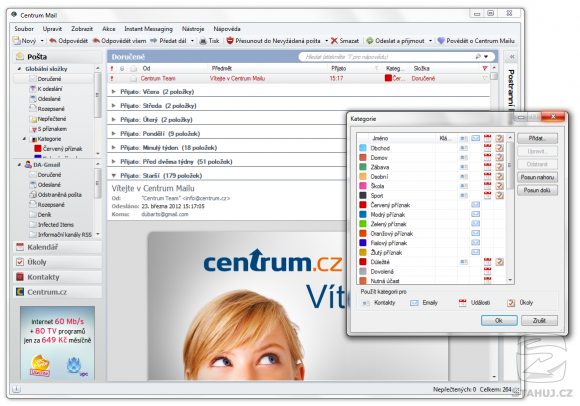
Task: Toggle the tasks icon for Důležité category
Action: pos(499,262)
